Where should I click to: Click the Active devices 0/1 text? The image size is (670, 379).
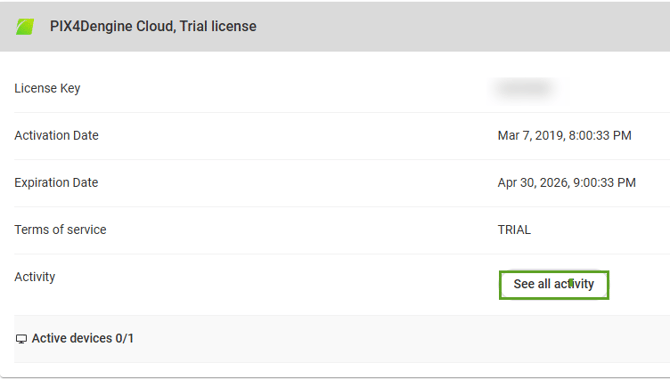(x=82, y=338)
